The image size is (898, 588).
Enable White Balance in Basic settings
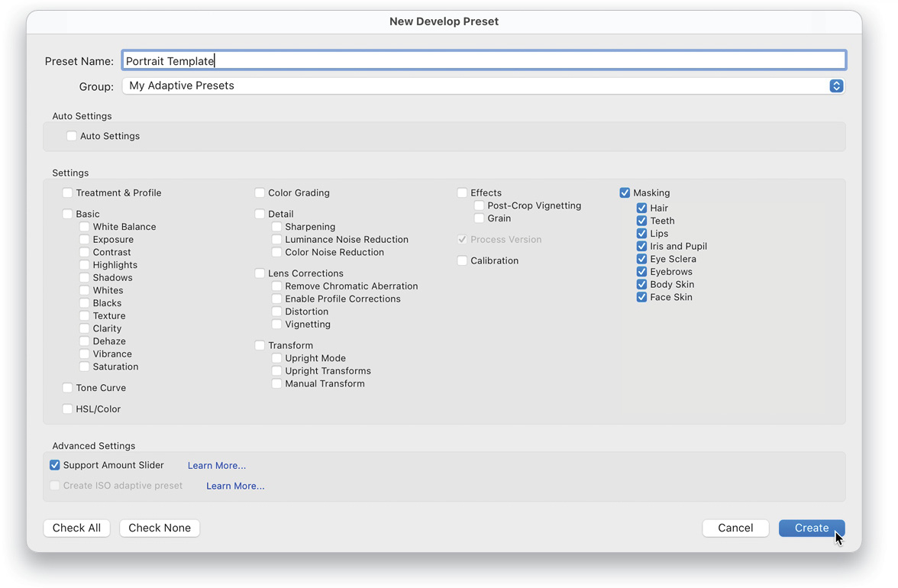(x=85, y=228)
